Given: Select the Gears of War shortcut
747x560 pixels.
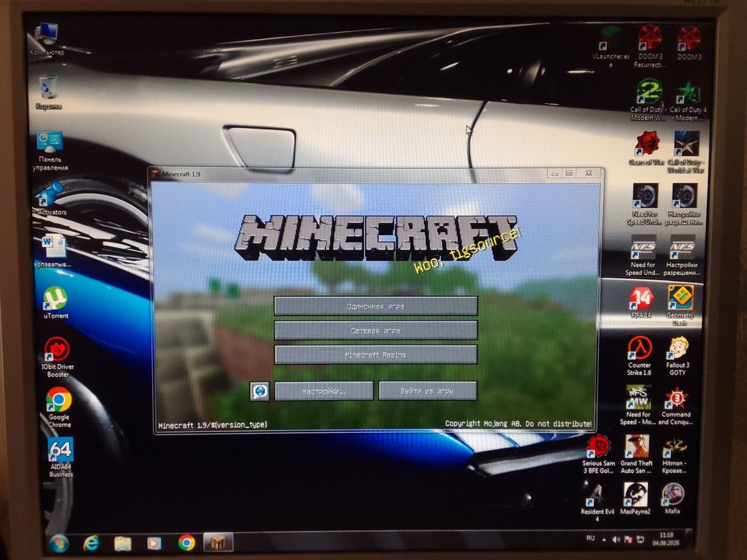Looking at the screenshot, I should pos(646,149).
